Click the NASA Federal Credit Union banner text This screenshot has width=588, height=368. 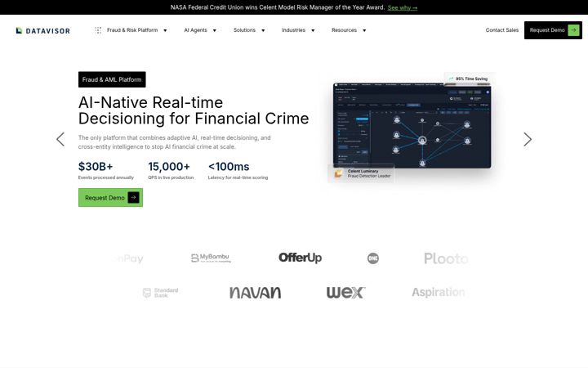click(278, 7)
